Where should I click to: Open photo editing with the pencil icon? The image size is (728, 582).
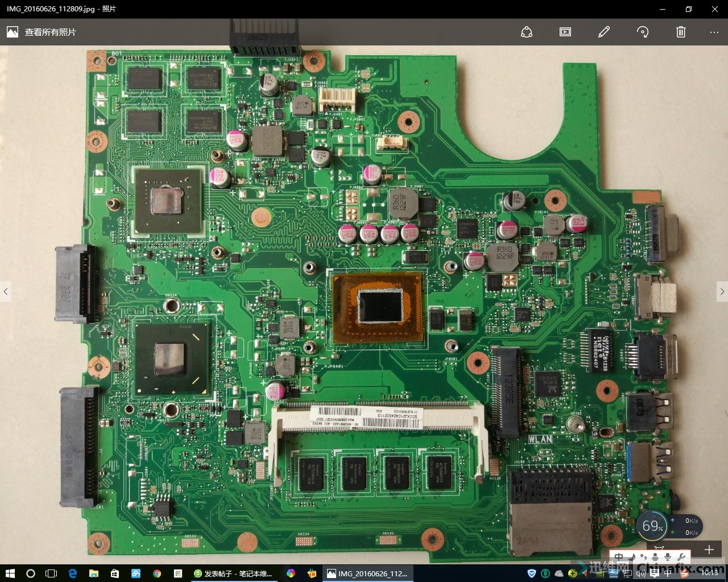click(604, 32)
